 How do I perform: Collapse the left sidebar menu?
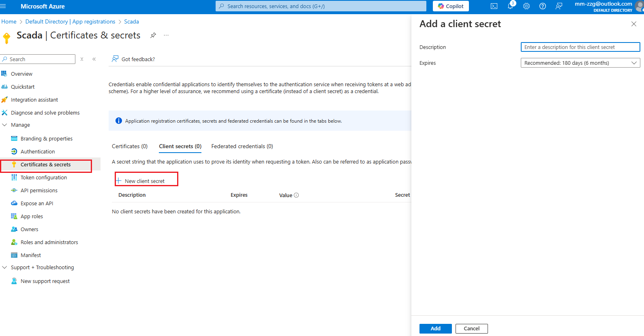click(94, 59)
